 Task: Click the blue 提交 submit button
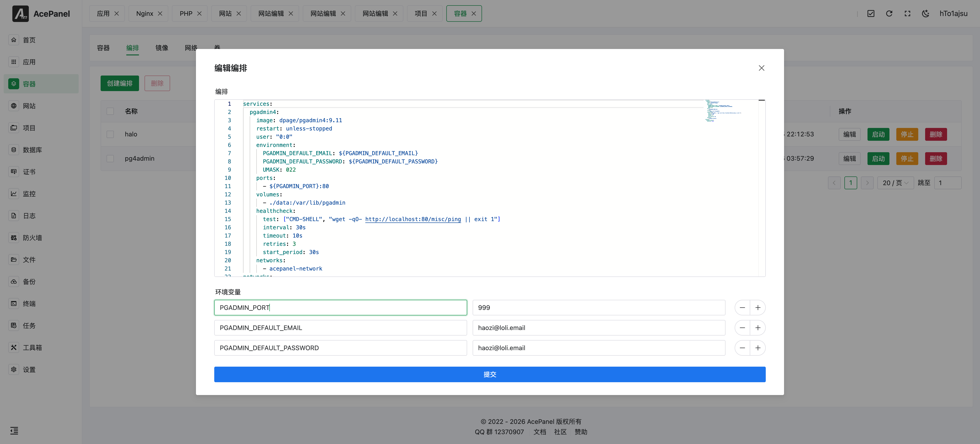[x=490, y=374]
